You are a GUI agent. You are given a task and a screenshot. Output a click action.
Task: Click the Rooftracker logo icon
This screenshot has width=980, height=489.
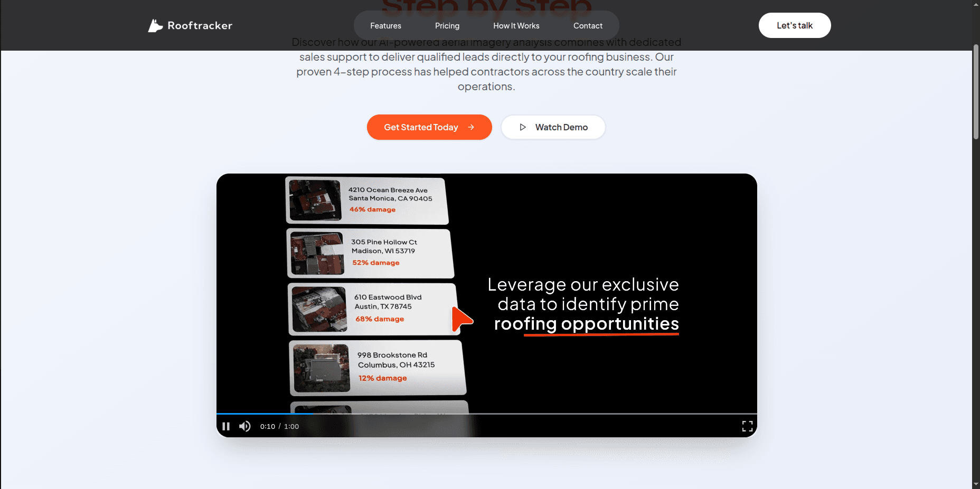click(x=155, y=25)
